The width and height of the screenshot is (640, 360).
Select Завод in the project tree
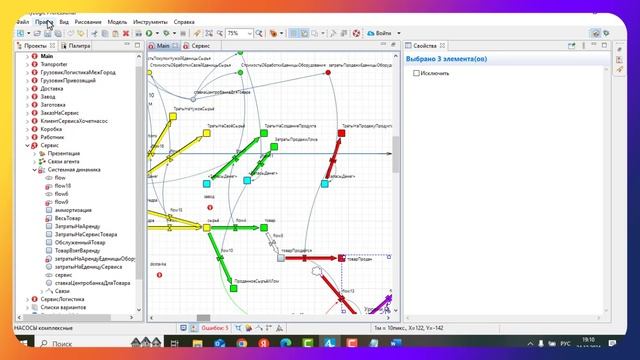(x=48, y=97)
